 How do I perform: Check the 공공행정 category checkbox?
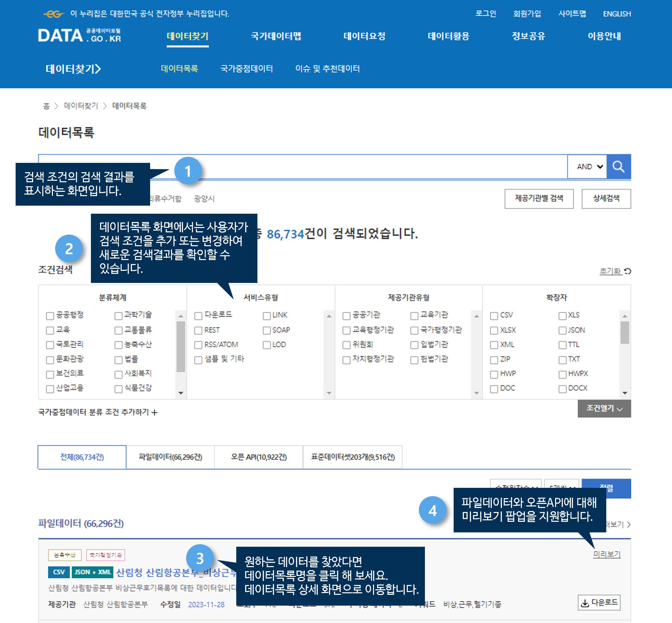(x=50, y=316)
